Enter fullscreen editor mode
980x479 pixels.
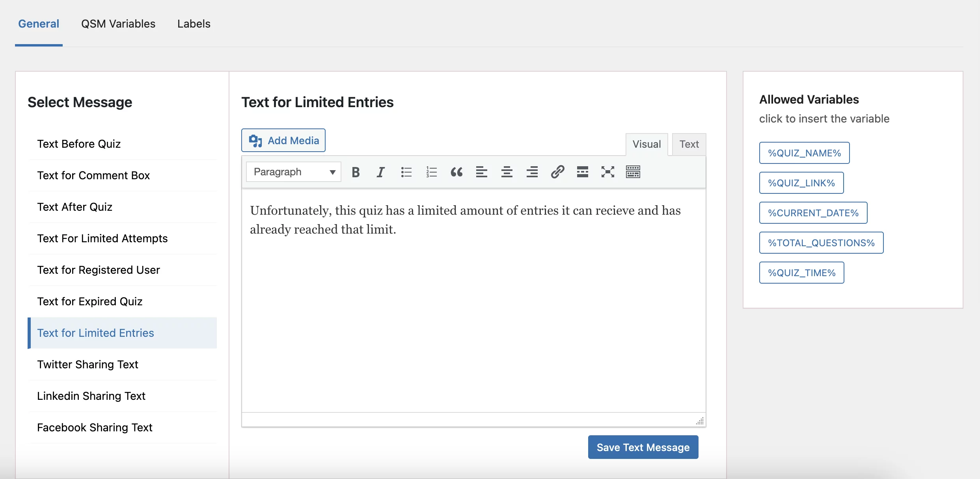[x=608, y=172]
